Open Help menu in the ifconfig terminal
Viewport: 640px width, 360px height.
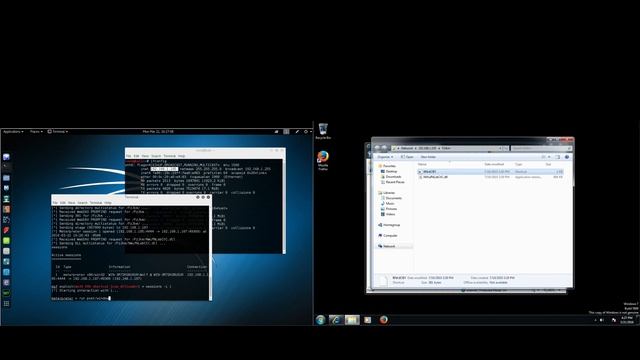click(x=182, y=156)
